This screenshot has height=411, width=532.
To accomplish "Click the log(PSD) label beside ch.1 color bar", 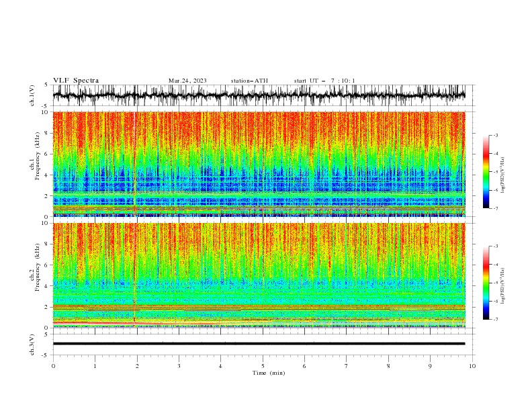I will [x=503, y=175].
